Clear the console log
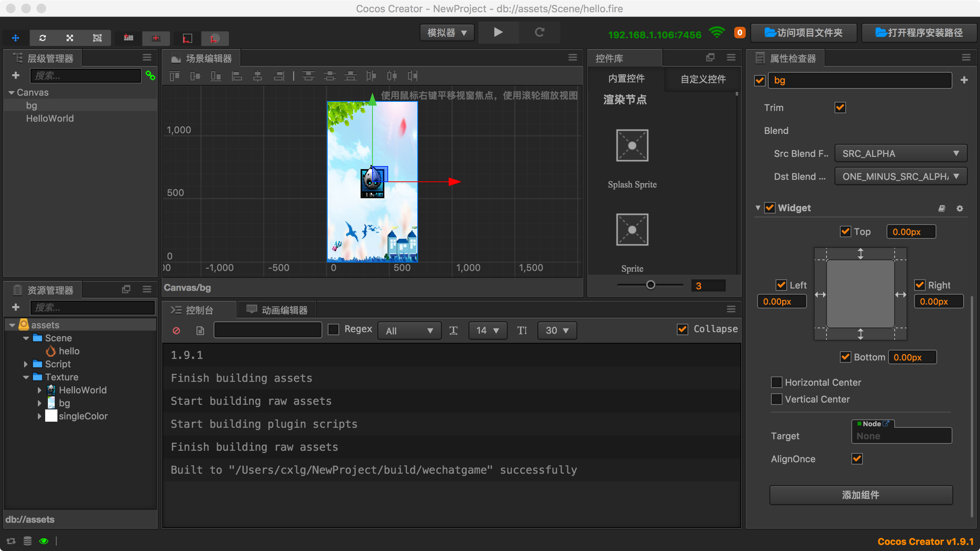 (176, 331)
